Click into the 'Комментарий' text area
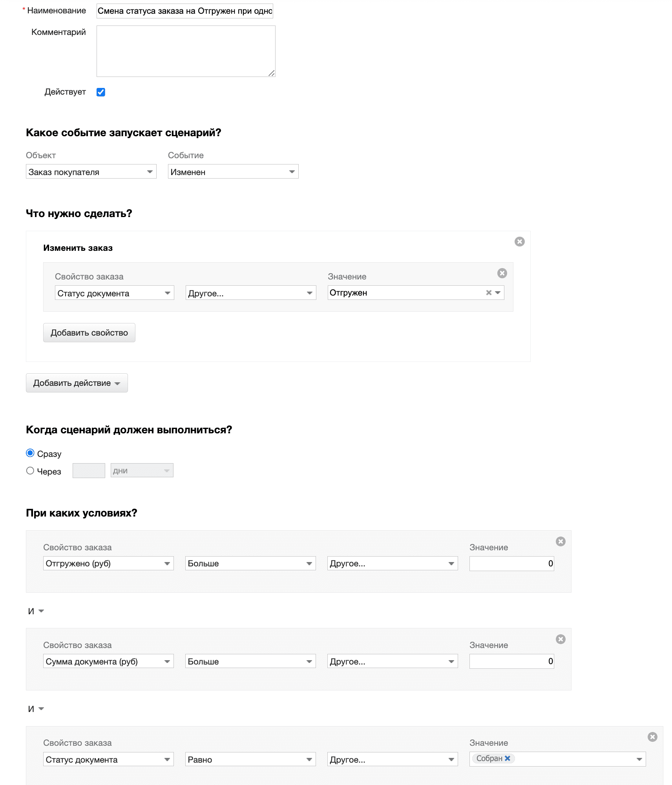The image size is (672, 785). point(186,51)
